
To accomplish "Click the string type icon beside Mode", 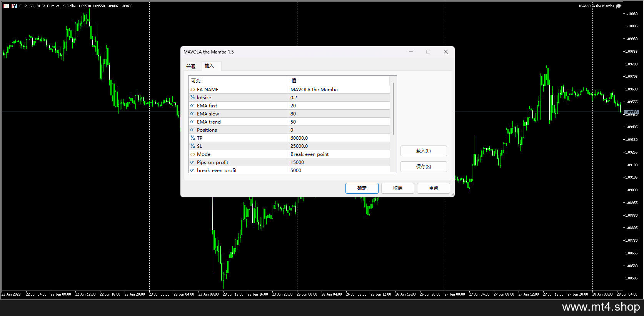I will point(192,154).
